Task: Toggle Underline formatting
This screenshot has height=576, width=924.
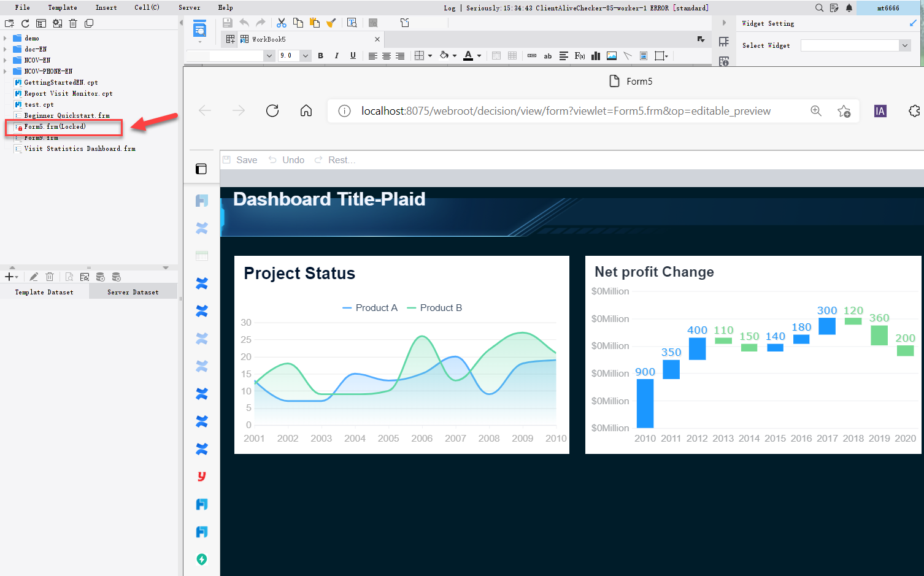Action: tap(353, 56)
